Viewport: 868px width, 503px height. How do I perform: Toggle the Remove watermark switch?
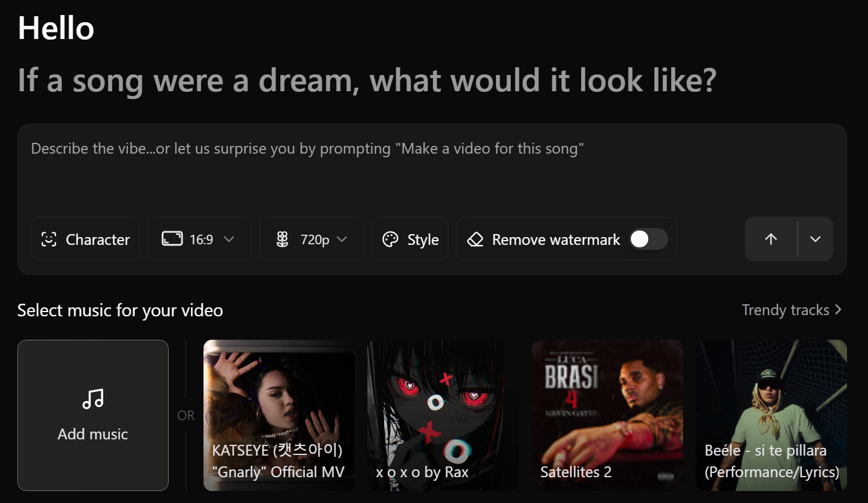point(648,239)
